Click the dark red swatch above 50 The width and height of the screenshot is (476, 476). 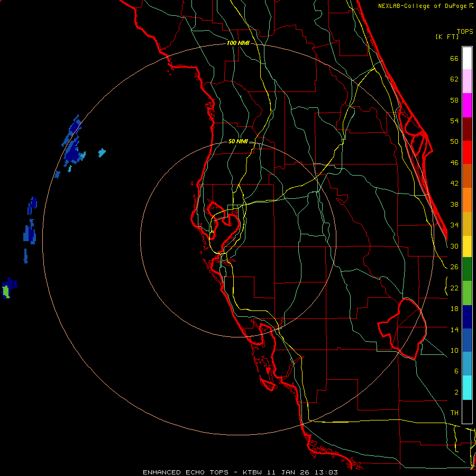[x=467, y=129]
